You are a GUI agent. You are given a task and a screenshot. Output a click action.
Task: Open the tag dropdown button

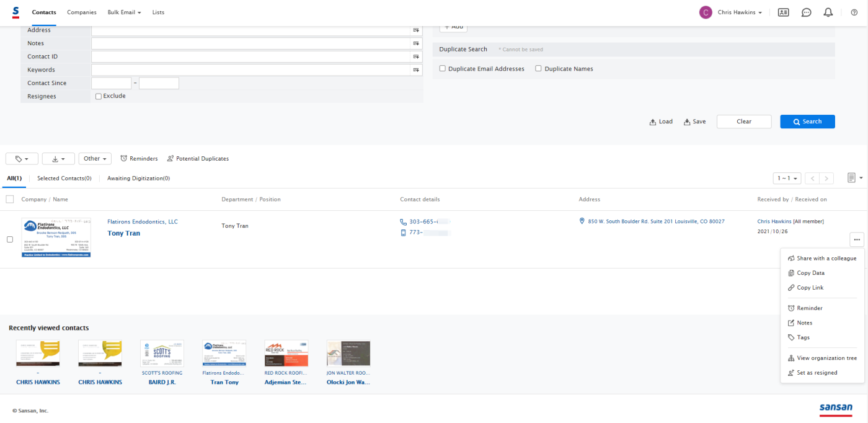pos(22,159)
